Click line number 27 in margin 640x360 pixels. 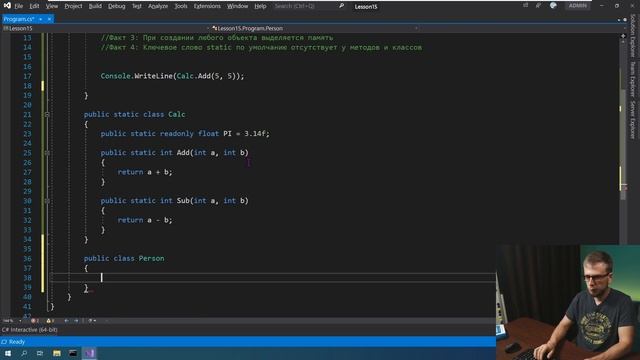point(27,172)
